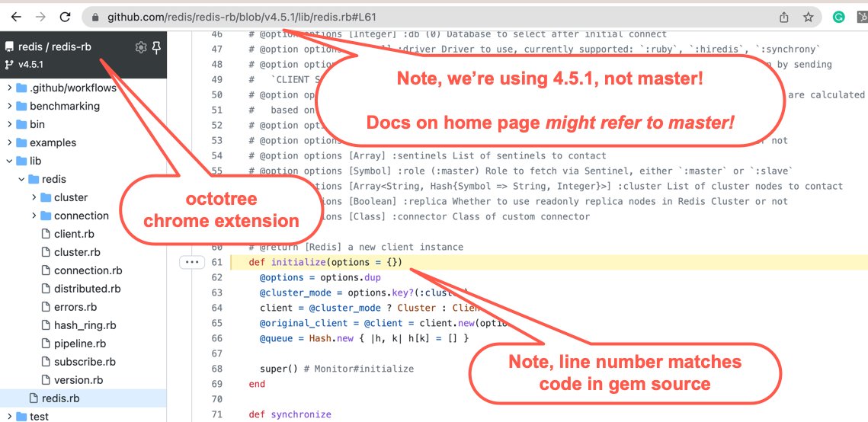The width and height of the screenshot is (868, 422).
Task: Click the lock icon in the address bar
Action: click(95, 18)
